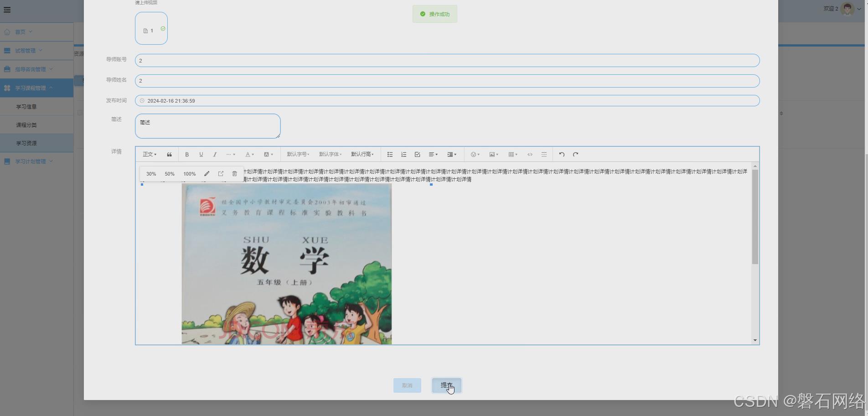Expand the 试卷管理 menu
868x416 pixels.
[x=36, y=51]
